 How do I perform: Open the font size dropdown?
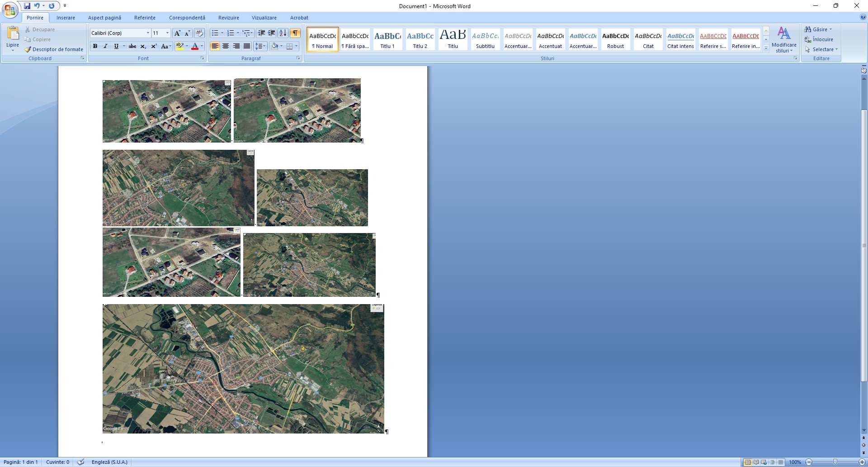pyautogui.click(x=167, y=33)
